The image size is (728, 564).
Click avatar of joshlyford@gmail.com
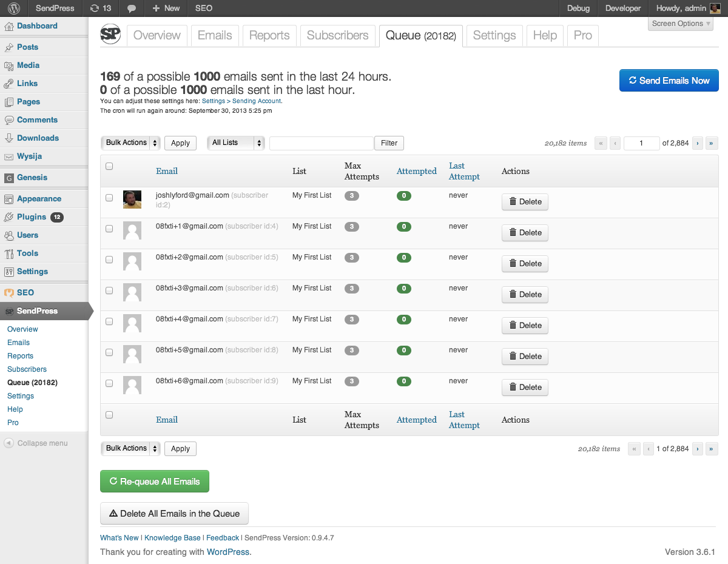coord(132,200)
